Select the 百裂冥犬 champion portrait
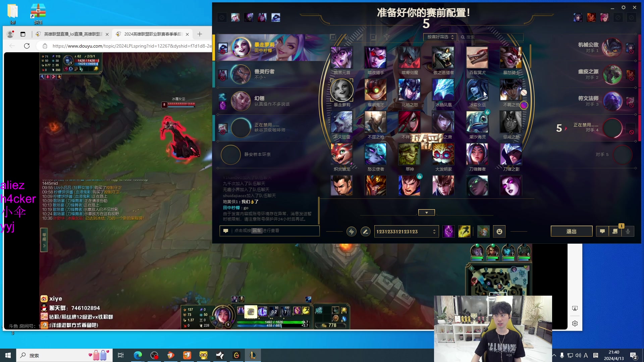This screenshot has width=644, height=362. (477, 58)
